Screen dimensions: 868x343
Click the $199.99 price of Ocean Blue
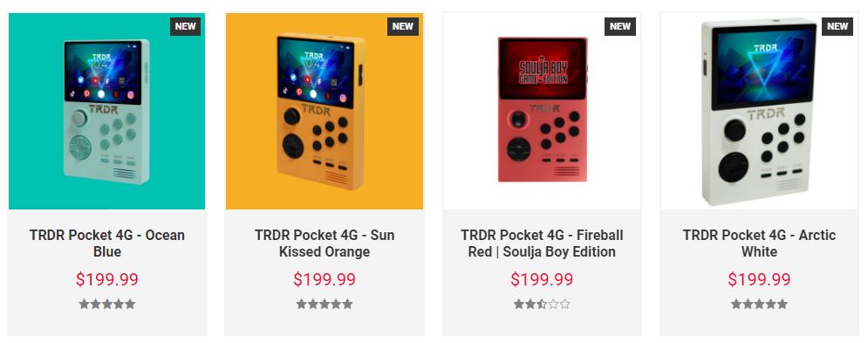(106, 279)
